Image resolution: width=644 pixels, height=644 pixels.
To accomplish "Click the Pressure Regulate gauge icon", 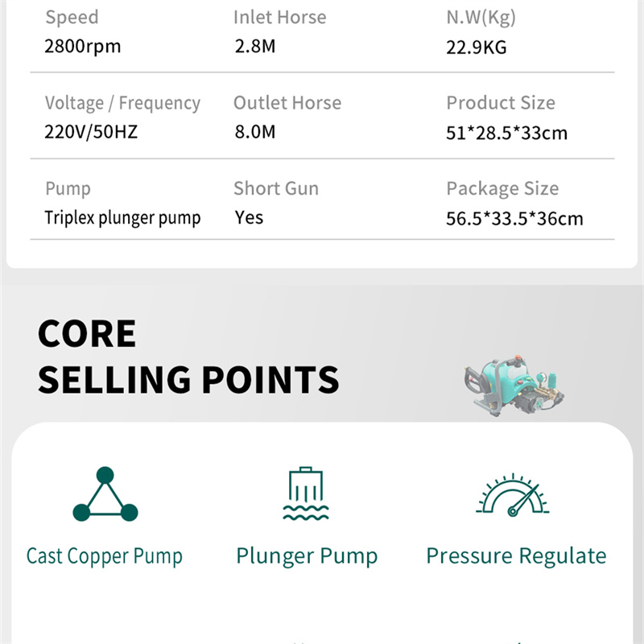I will [x=512, y=494].
